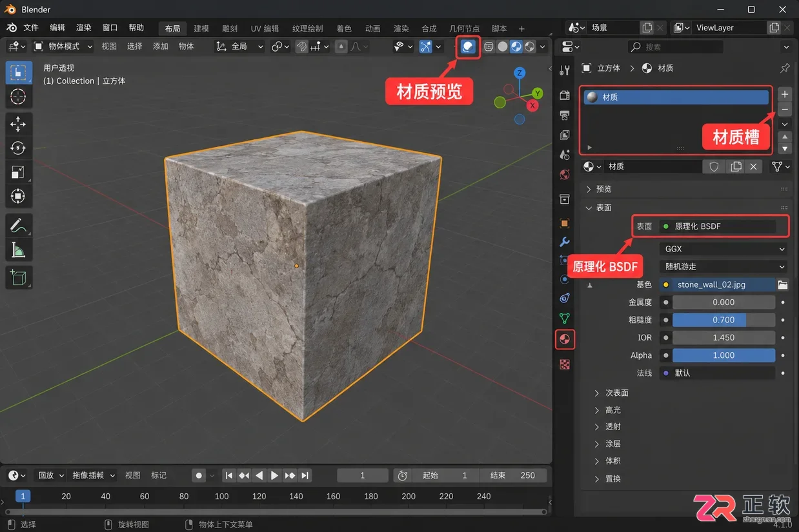Add a new material slot with plus
The width and height of the screenshot is (799, 532).
click(x=785, y=94)
